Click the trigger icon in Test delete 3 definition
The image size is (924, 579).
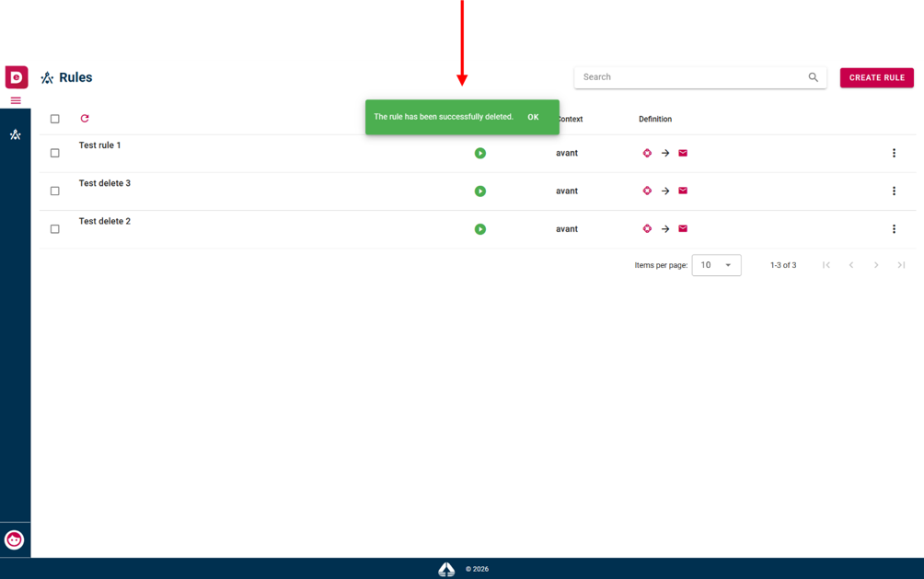pos(647,191)
